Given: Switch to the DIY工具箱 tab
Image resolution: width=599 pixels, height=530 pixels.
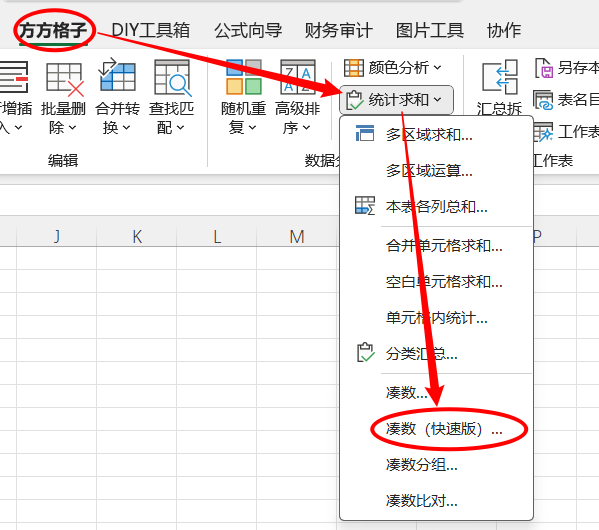Looking at the screenshot, I should (151, 30).
